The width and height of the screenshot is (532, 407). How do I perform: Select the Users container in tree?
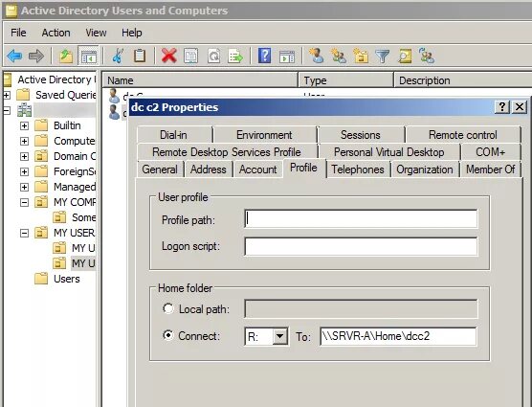pos(67,279)
